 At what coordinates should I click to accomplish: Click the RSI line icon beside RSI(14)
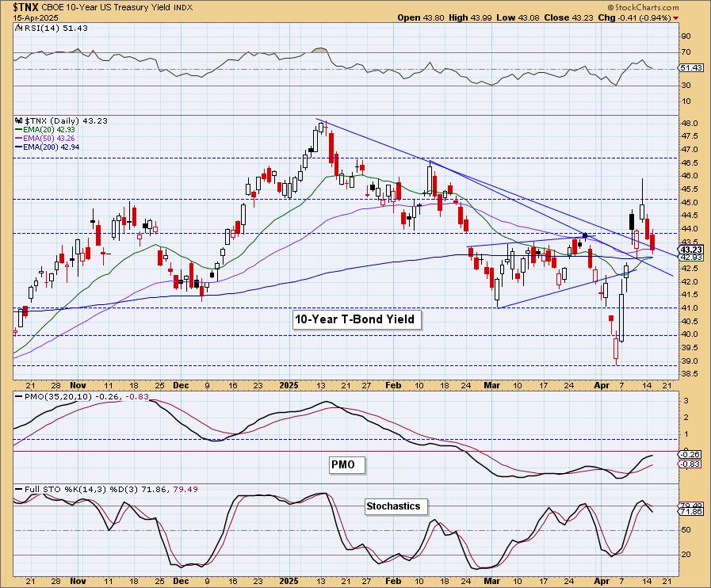pyautogui.click(x=18, y=28)
